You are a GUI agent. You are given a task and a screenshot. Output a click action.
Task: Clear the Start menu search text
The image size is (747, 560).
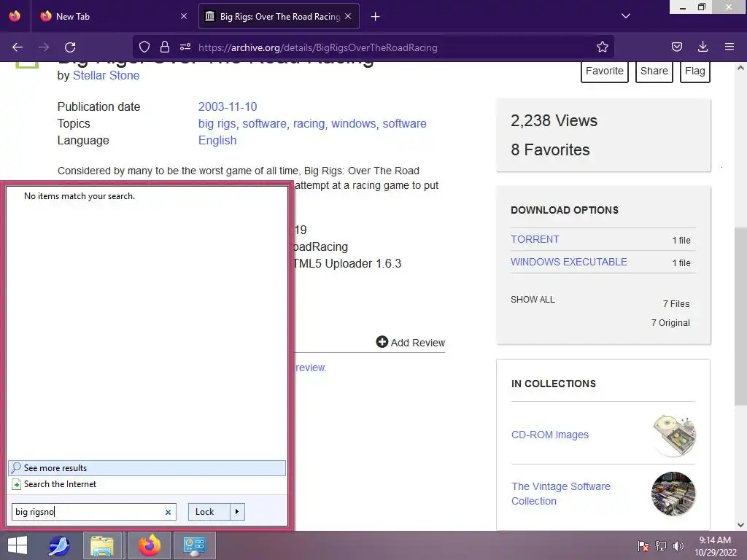tap(168, 513)
